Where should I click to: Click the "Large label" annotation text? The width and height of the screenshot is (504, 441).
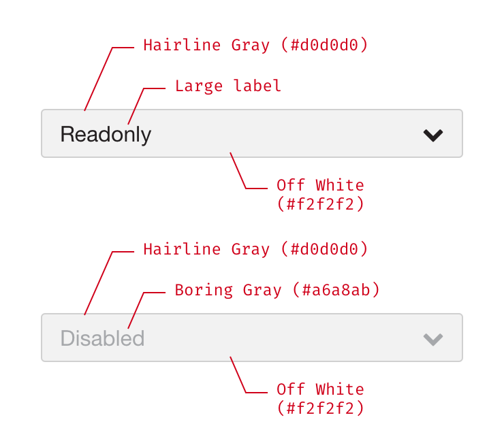click(x=227, y=86)
